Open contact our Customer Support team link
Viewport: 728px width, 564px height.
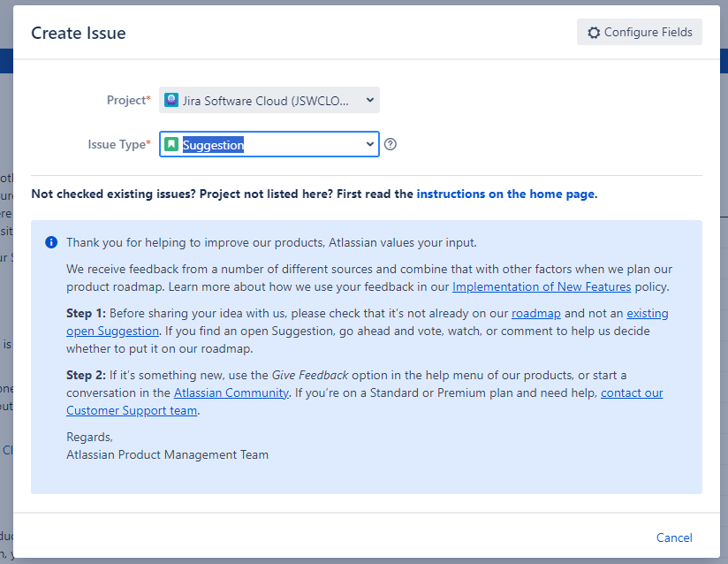click(x=132, y=410)
